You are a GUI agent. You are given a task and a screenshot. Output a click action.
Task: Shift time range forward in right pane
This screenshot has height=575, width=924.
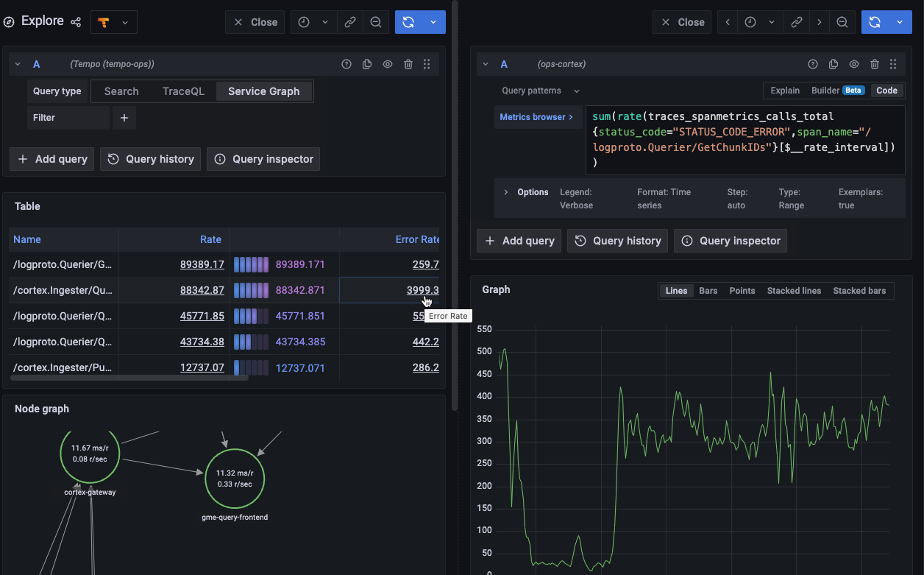[819, 22]
